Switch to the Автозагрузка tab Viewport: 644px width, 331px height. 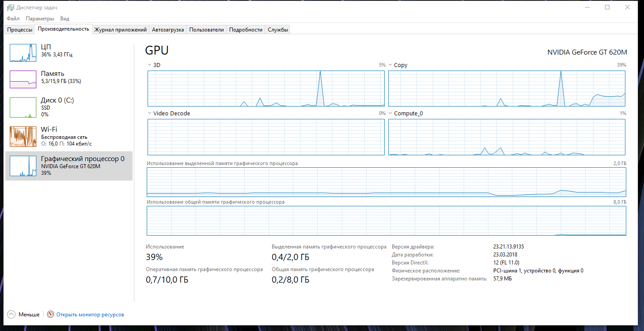click(x=168, y=30)
